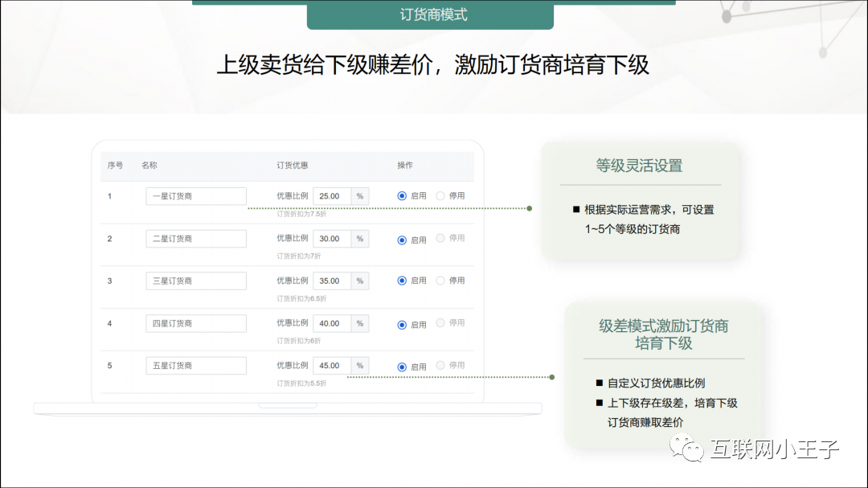Image resolution: width=868 pixels, height=488 pixels.
Task: Select 停用 radio for 一星订货商
Action: (x=440, y=195)
